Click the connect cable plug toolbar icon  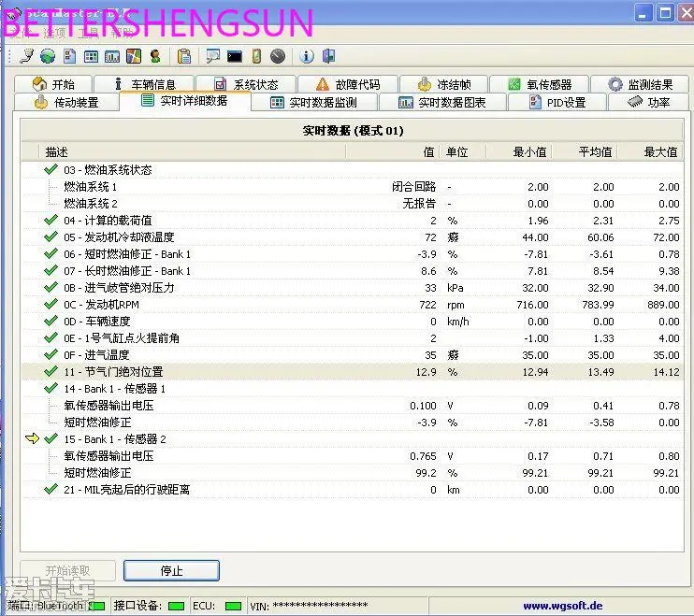[x=26, y=56]
